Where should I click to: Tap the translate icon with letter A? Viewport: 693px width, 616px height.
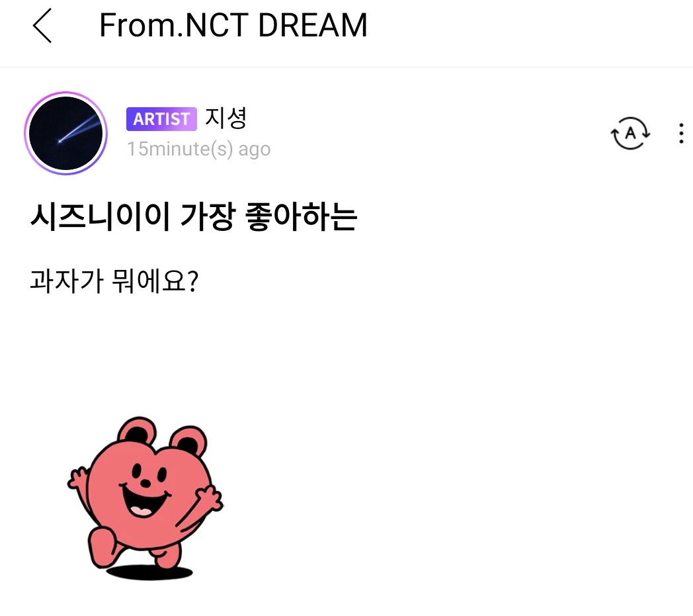(630, 133)
